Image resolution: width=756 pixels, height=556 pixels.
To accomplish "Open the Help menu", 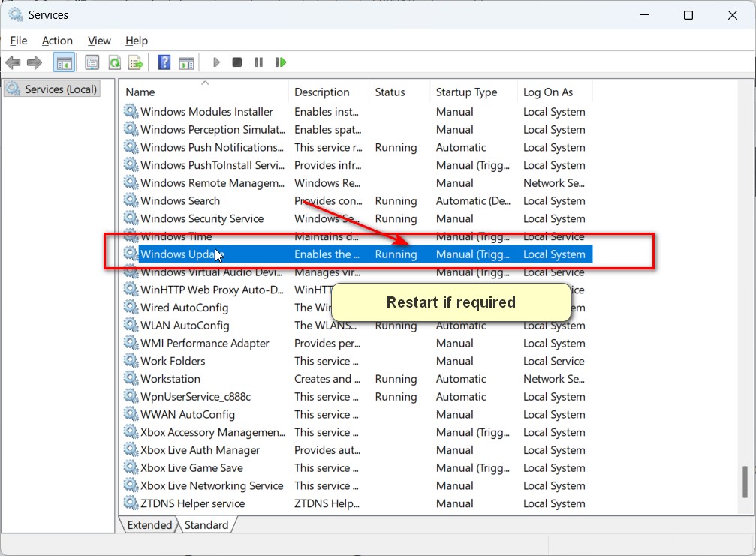I will coord(137,41).
